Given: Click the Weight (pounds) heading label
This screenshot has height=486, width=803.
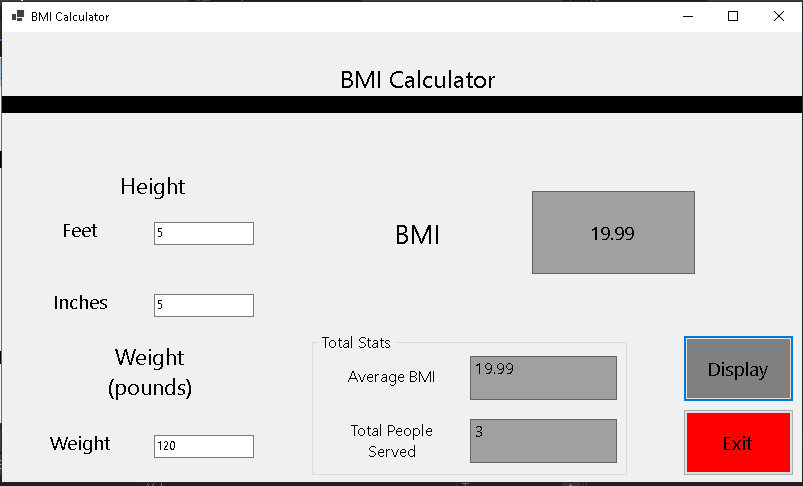Looking at the screenshot, I should coord(150,372).
